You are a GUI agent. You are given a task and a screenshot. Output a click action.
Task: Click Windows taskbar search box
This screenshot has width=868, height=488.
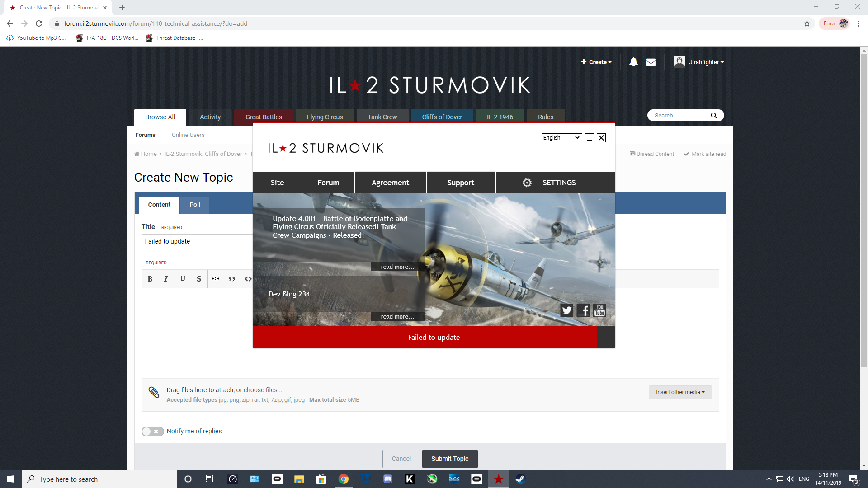(x=99, y=479)
